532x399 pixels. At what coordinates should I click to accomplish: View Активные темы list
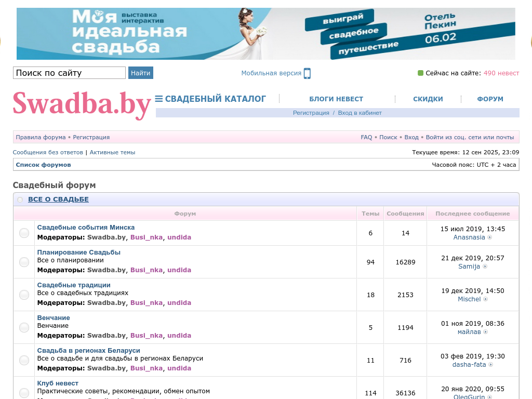pyautogui.click(x=112, y=152)
